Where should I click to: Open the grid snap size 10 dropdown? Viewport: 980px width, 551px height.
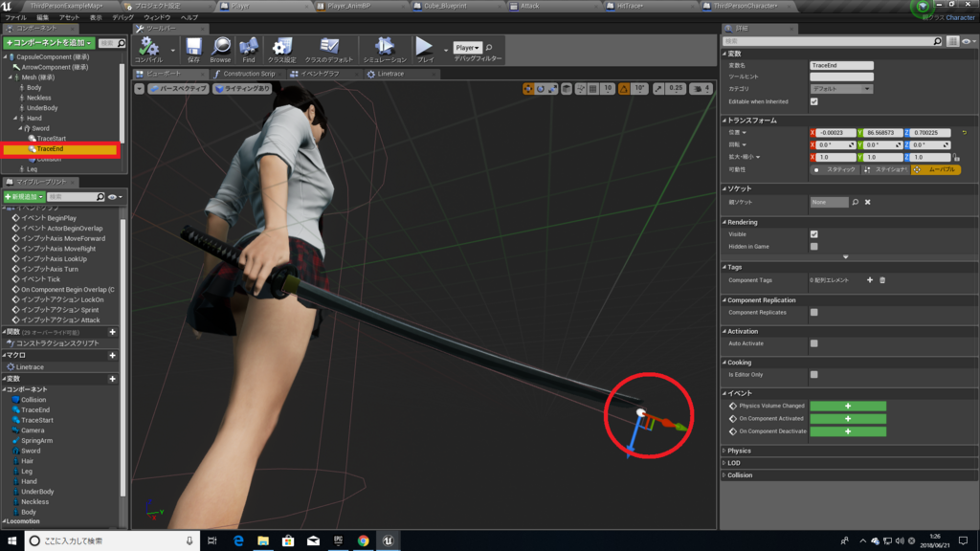click(x=608, y=89)
